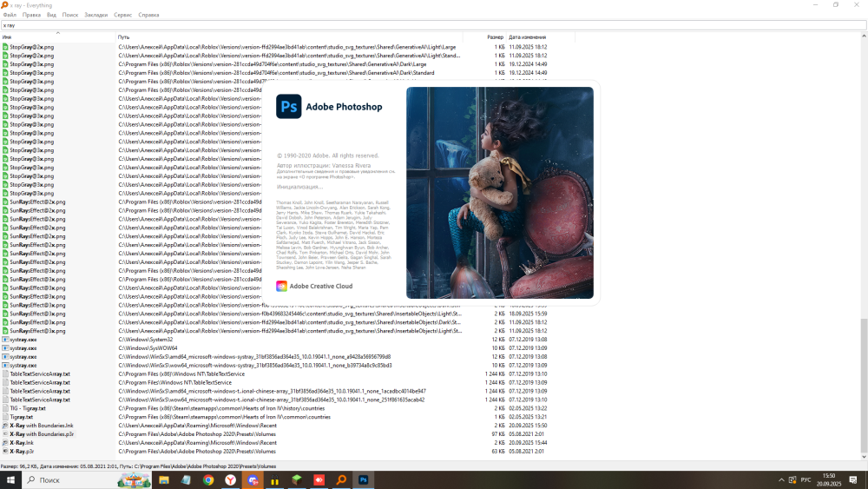Open the Закладки menu
Viewport: 868px width, 489px height.
tap(95, 15)
